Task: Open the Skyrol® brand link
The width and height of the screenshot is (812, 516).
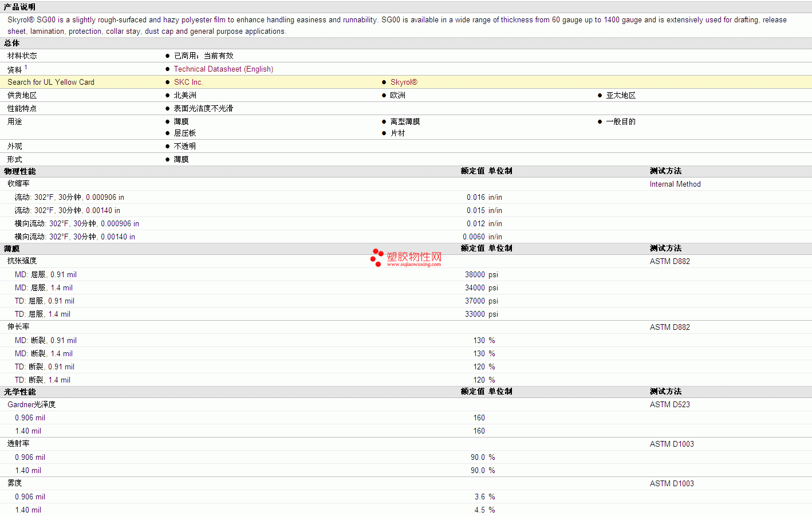Action: point(404,82)
